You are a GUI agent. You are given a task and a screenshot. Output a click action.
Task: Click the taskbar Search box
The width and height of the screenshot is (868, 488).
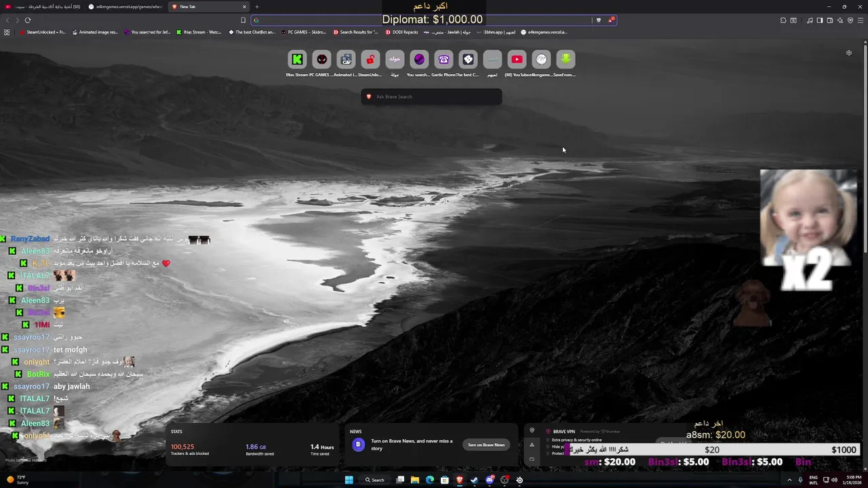375,480
